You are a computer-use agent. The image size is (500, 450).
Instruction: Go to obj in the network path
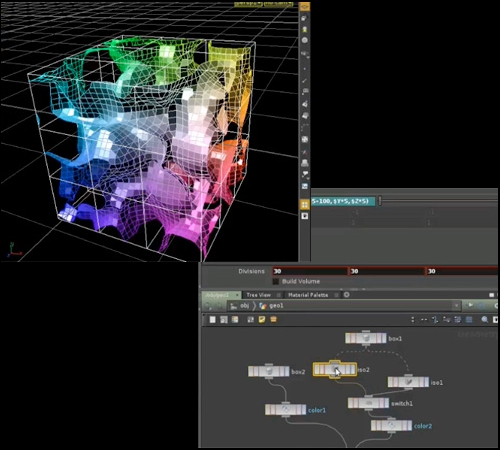click(x=244, y=305)
